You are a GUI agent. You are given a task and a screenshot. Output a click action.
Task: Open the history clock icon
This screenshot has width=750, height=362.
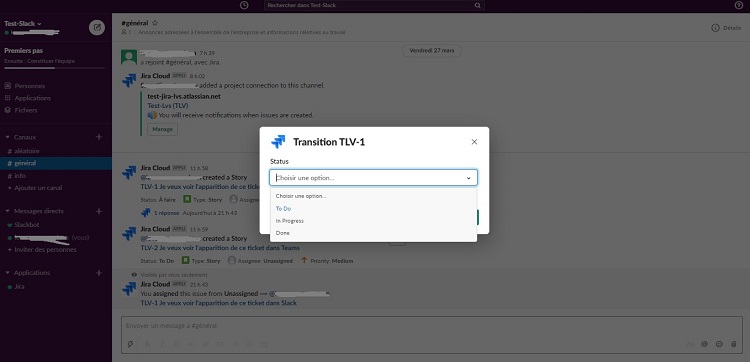pos(244,5)
